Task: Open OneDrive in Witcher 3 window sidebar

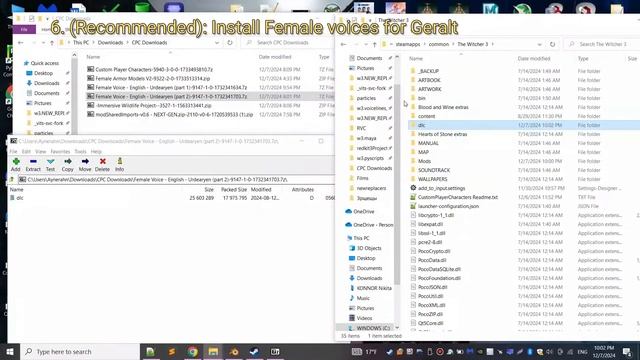Action: pos(363,211)
